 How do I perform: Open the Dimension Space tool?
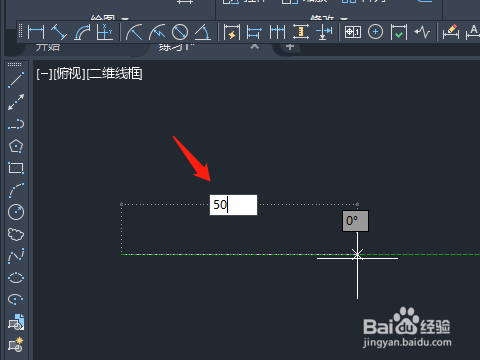pyautogui.click(x=300, y=32)
